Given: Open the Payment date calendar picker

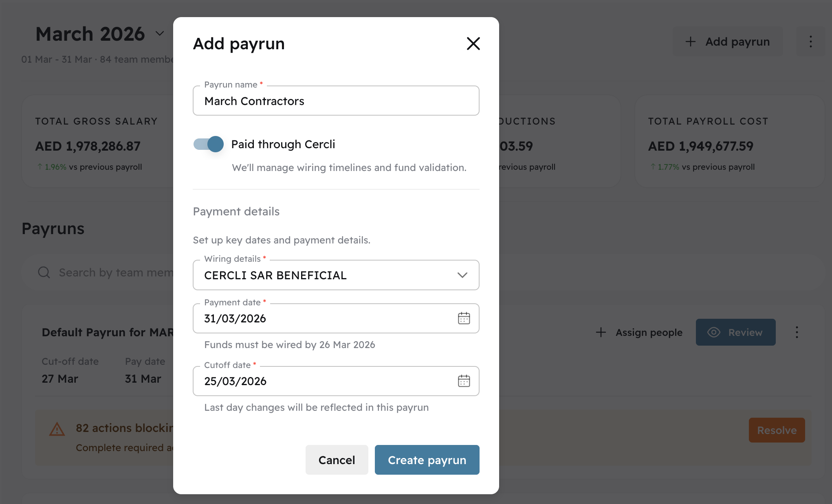Looking at the screenshot, I should pyautogui.click(x=464, y=318).
